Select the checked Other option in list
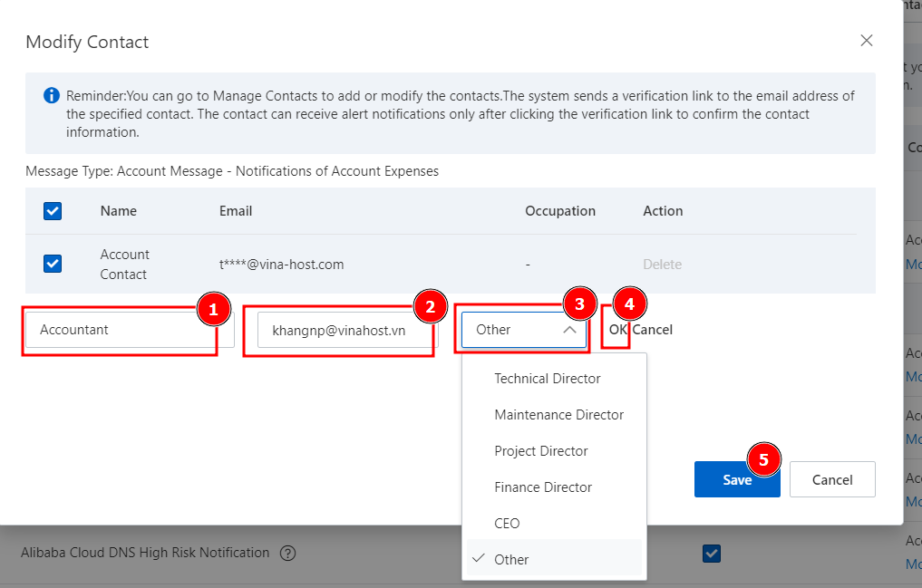 pyautogui.click(x=511, y=559)
